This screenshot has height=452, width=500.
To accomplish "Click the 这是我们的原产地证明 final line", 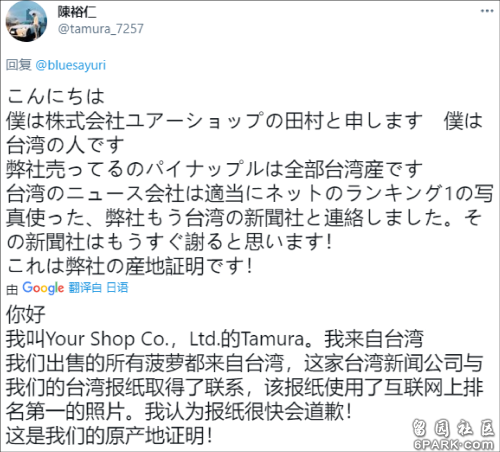I will click(x=109, y=436).
